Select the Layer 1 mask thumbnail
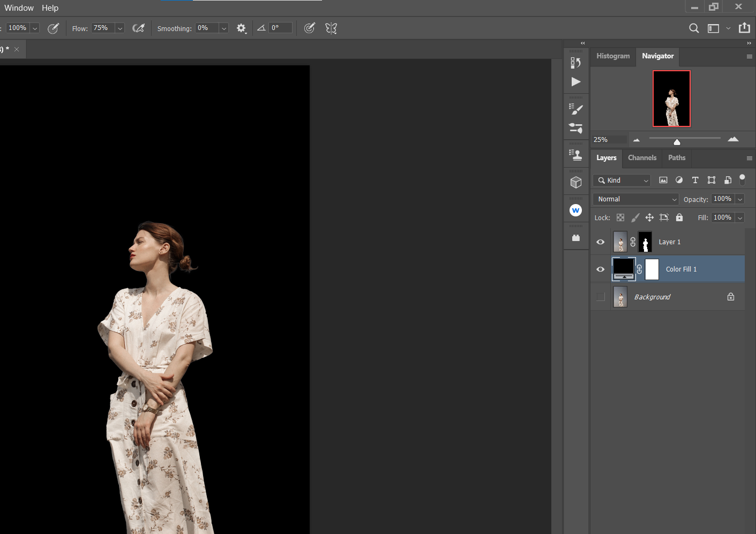756x534 pixels. pyautogui.click(x=646, y=242)
